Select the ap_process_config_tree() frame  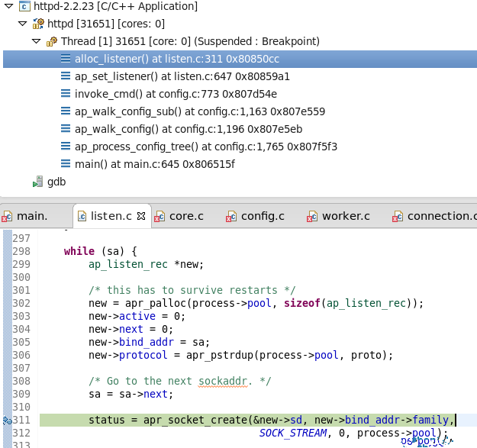[206, 147]
